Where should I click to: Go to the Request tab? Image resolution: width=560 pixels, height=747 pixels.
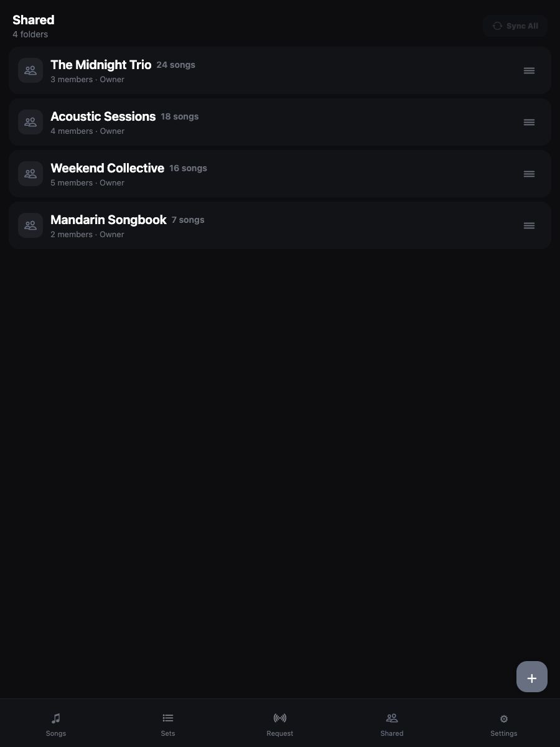(x=280, y=723)
